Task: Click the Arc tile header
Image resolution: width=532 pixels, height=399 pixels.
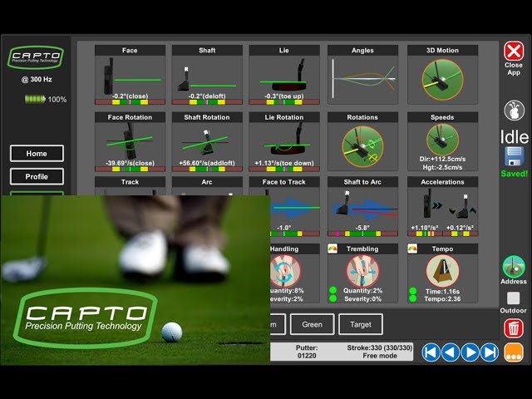Action: tap(207, 182)
